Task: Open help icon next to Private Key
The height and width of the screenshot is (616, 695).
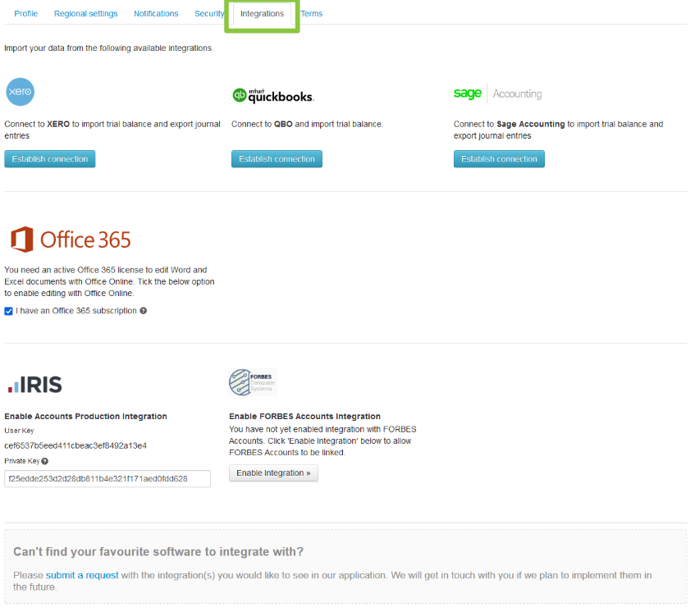Action: (x=44, y=461)
